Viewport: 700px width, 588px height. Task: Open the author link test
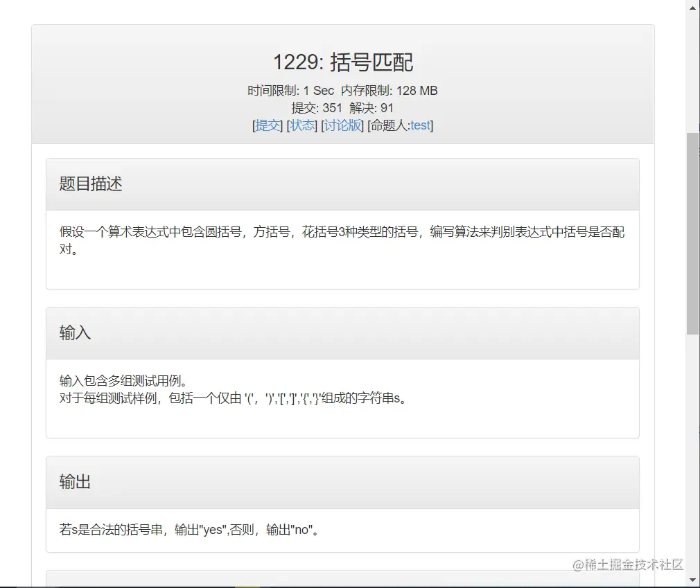(x=420, y=125)
